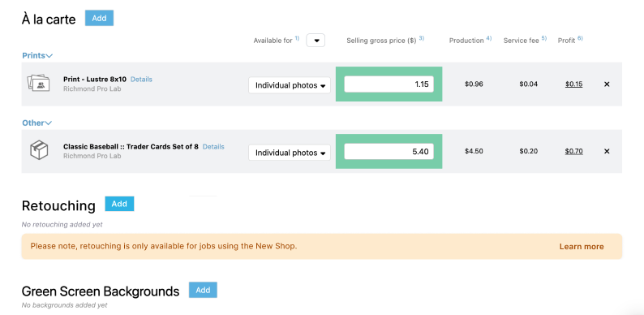Screen dimensions: 644x315
Task: Open the Available for header dropdown
Action: pyautogui.click(x=316, y=41)
